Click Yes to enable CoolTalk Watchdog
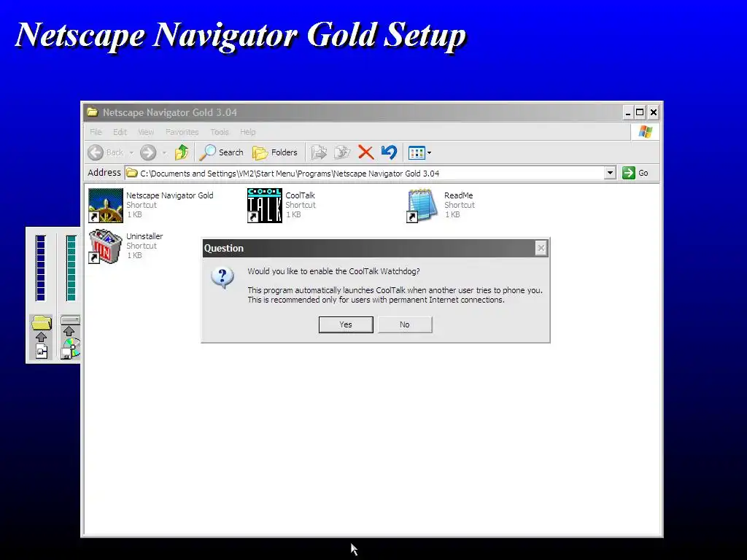Image resolution: width=747 pixels, height=560 pixels. (x=346, y=324)
